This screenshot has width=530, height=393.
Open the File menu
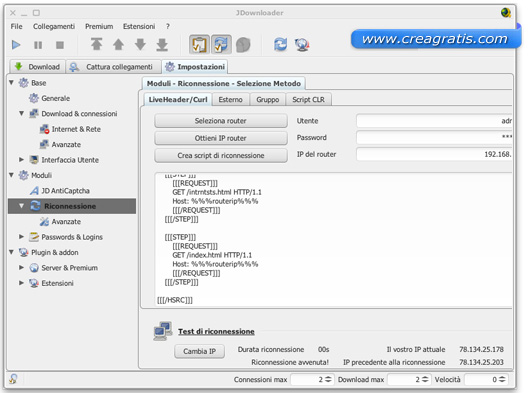[x=16, y=26]
